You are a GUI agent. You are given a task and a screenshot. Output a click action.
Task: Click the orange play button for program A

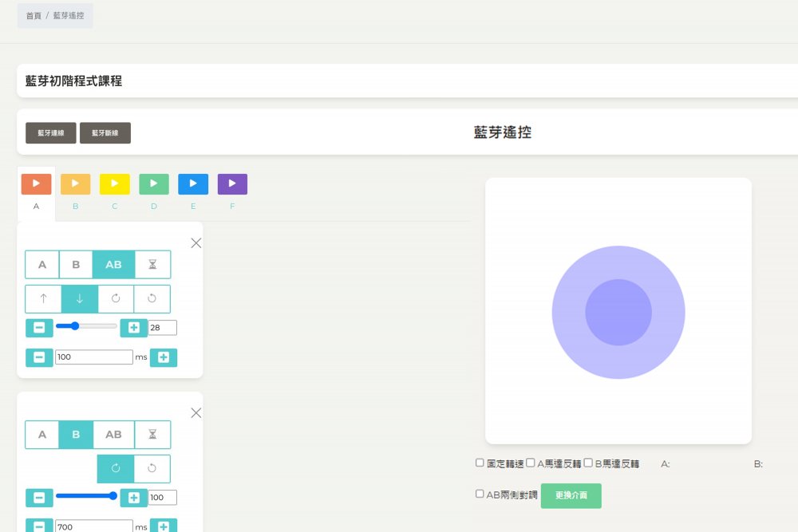coord(36,184)
